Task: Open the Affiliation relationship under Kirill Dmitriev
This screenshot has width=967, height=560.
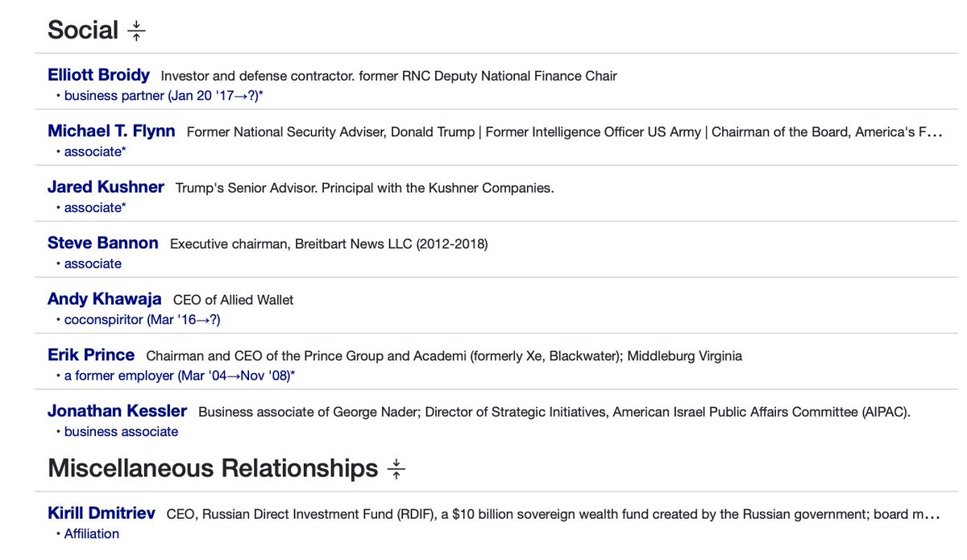Action: tap(91, 533)
